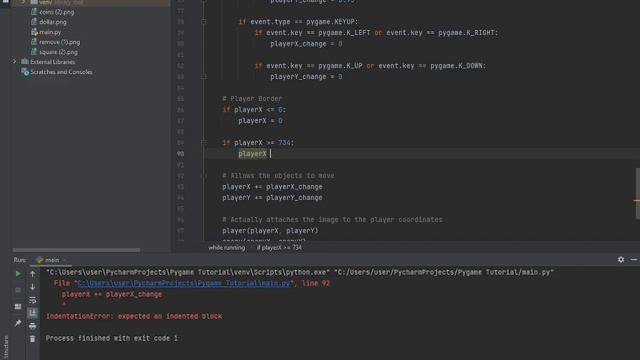Close the main run tab
640x360 pixels.
tap(64, 260)
